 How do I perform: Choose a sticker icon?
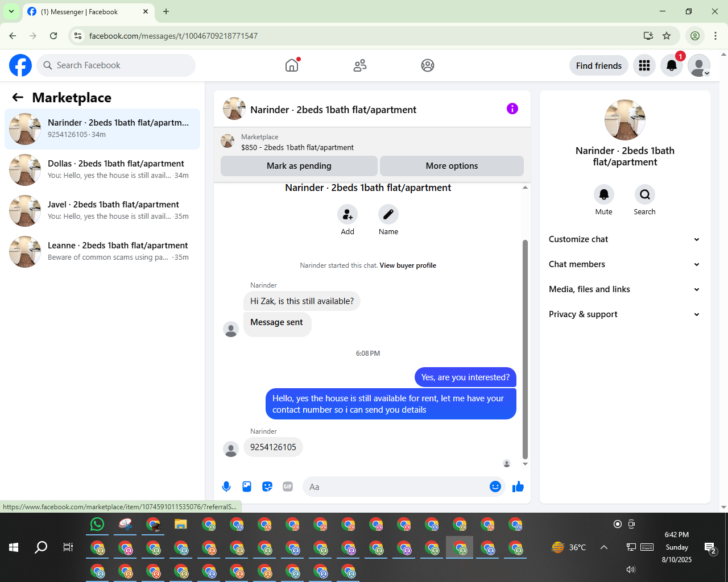pos(267,487)
